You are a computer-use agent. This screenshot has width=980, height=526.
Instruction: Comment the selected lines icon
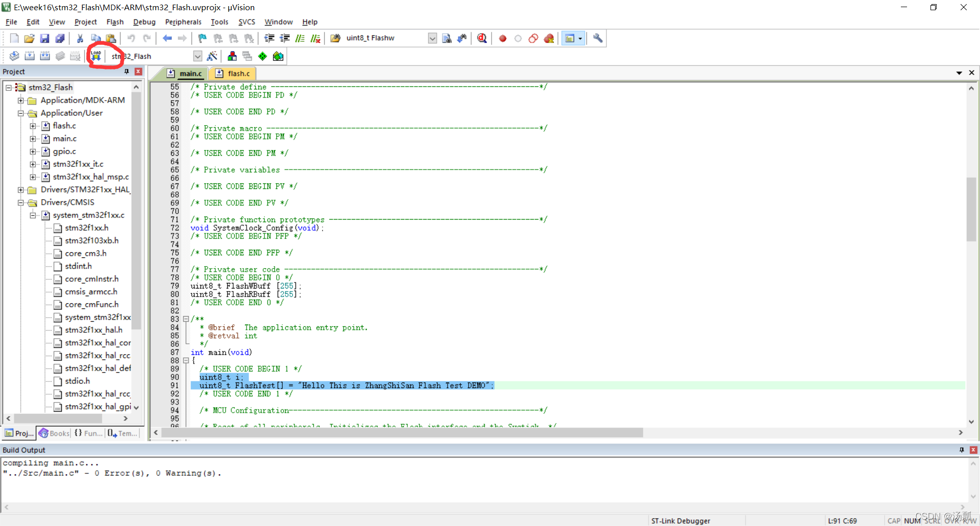pyautogui.click(x=300, y=38)
